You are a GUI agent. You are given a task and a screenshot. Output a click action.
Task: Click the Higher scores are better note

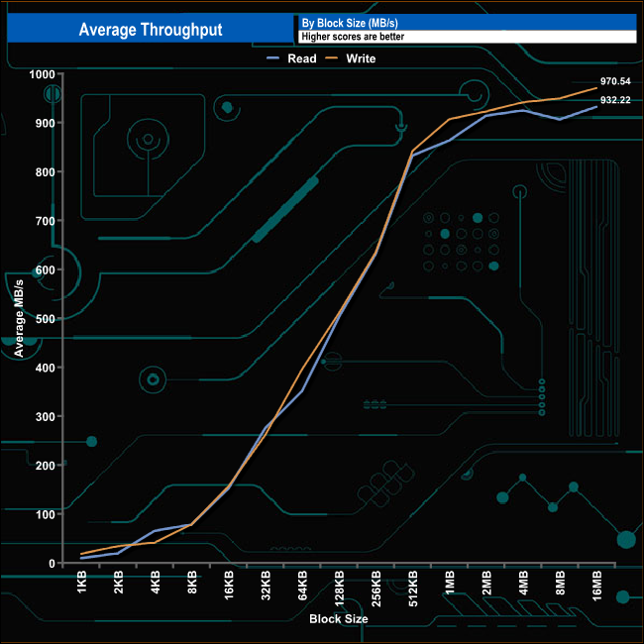point(353,37)
